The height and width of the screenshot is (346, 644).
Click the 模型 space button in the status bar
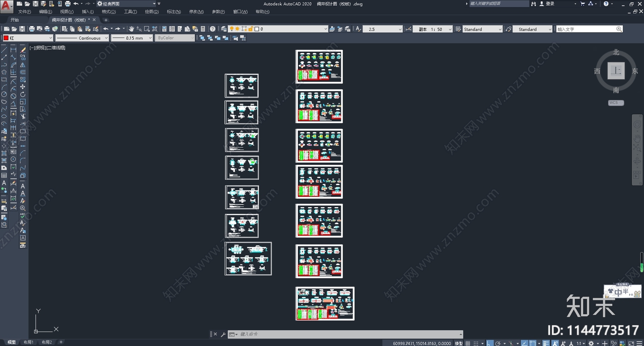click(x=459, y=343)
